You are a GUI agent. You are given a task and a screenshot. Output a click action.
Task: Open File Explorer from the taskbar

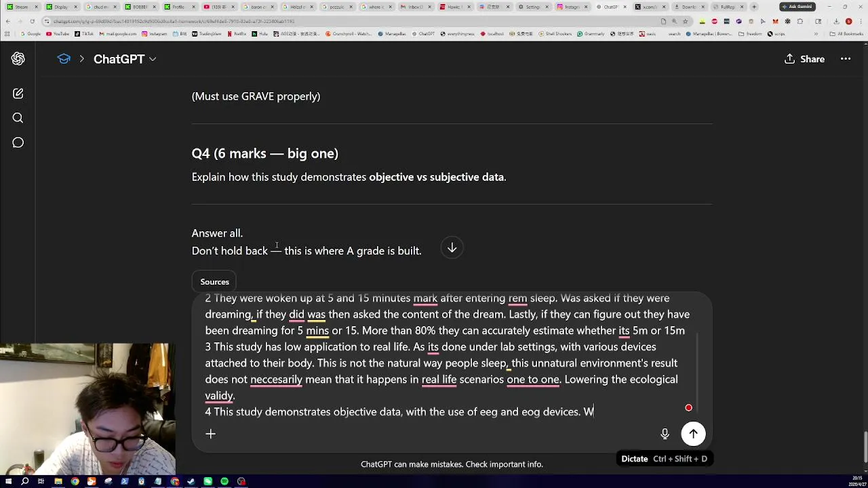(58, 481)
